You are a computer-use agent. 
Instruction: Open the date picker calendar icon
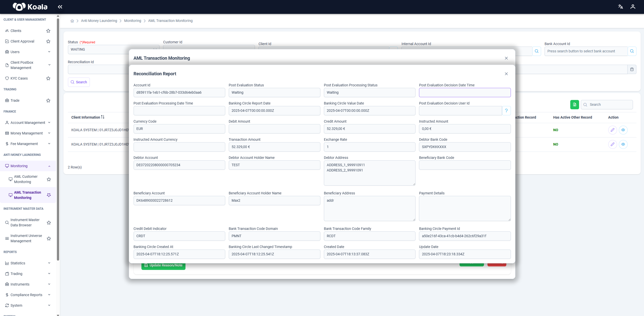pos(632,69)
